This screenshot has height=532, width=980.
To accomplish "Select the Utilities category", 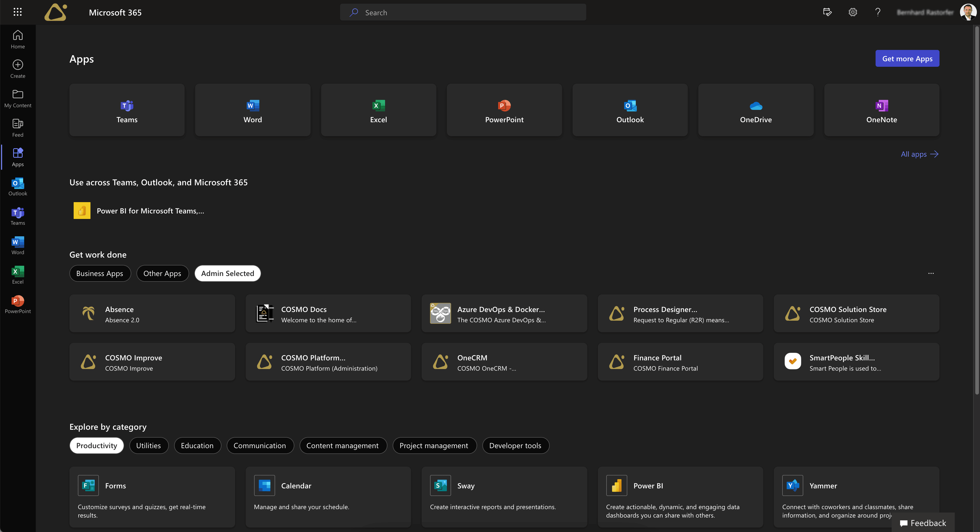I will [148, 446].
